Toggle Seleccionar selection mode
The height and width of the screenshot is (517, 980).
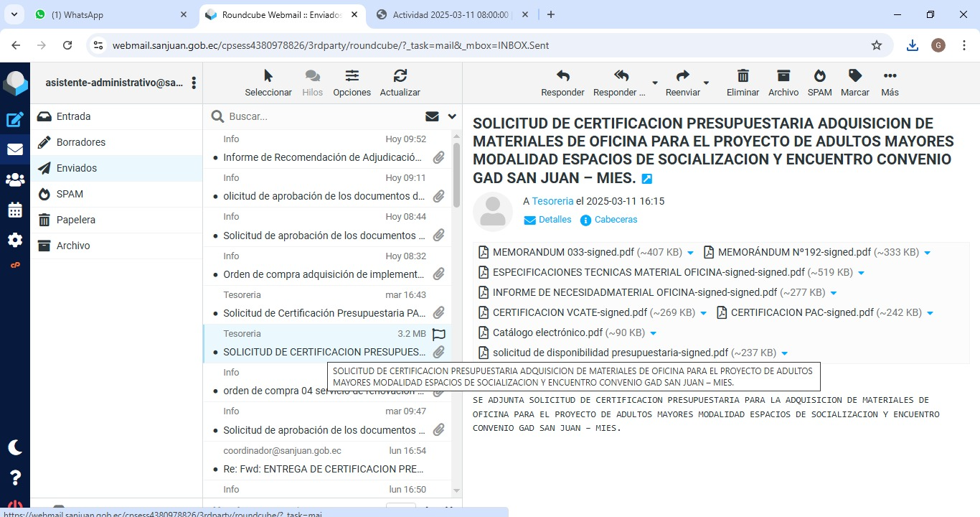point(268,76)
